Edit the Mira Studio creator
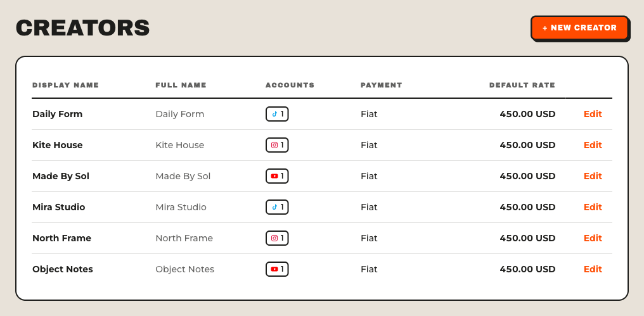This screenshot has height=316, width=644. click(593, 207)
